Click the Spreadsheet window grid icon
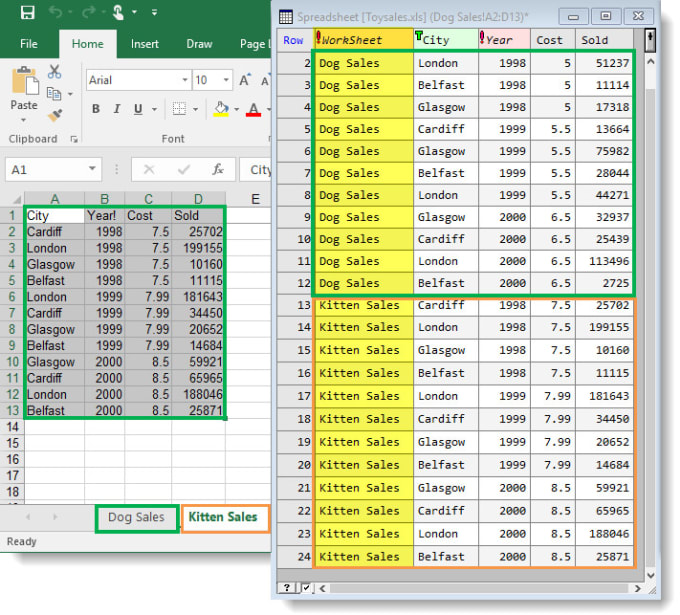Image resolution: width=680 pixels, height=615 pixels. 286,17
